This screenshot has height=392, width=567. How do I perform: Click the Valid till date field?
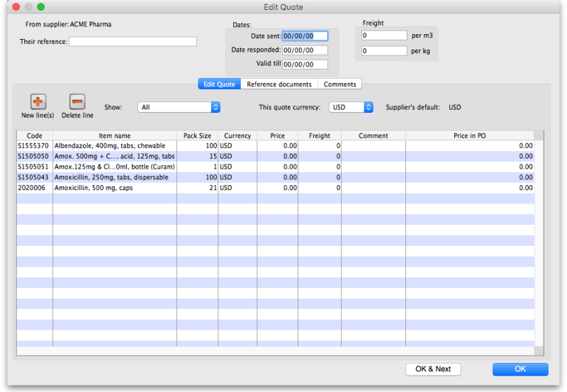[x=305, y=65]
